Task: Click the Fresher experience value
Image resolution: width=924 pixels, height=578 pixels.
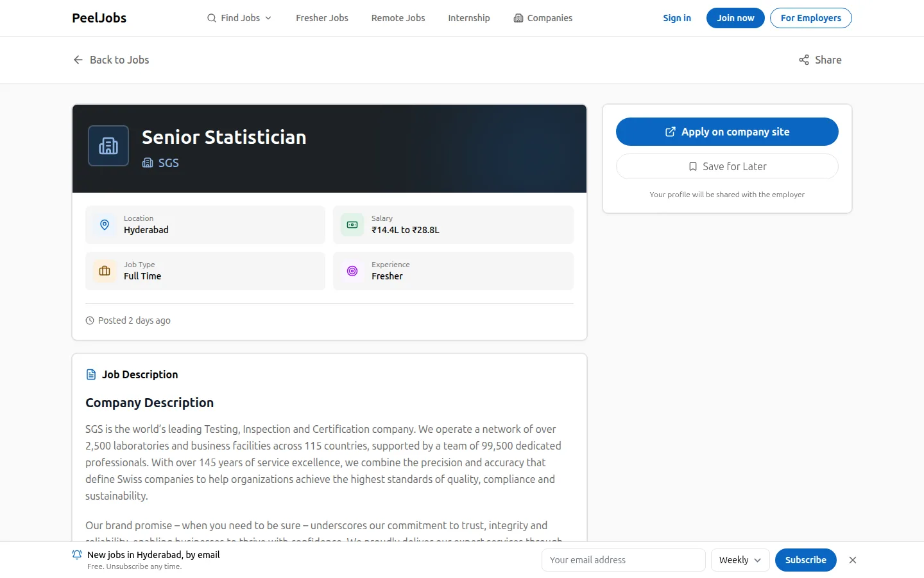Action: point(387,276)
